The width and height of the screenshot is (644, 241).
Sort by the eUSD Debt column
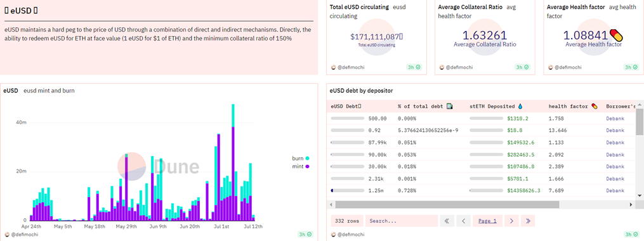346,107
